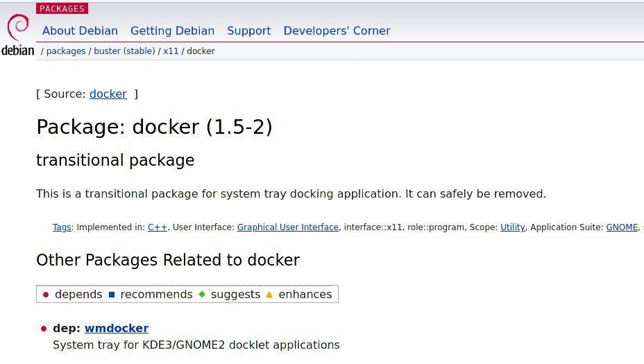Click the interface::x11 tag text
The height and width of the screenshot is (364, 644).
pyautogui.click(x=373, y=227)
